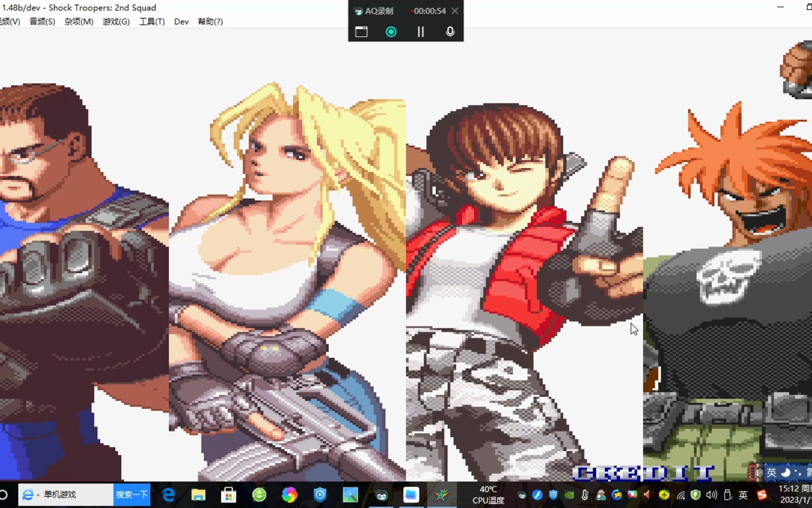Open the colorful pinwheel taskbar app
Screen dimensions: 812x508
(289, 494)
